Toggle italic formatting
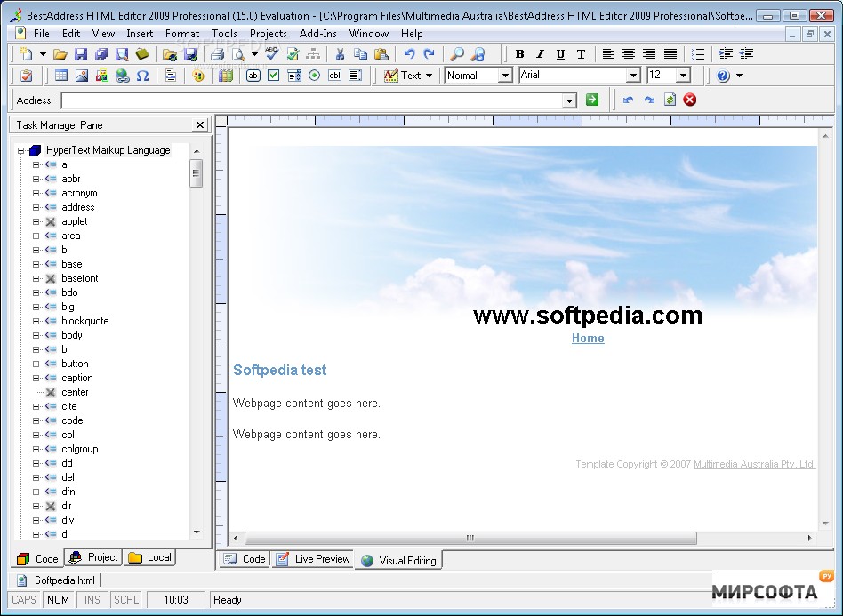 point(540,54)
